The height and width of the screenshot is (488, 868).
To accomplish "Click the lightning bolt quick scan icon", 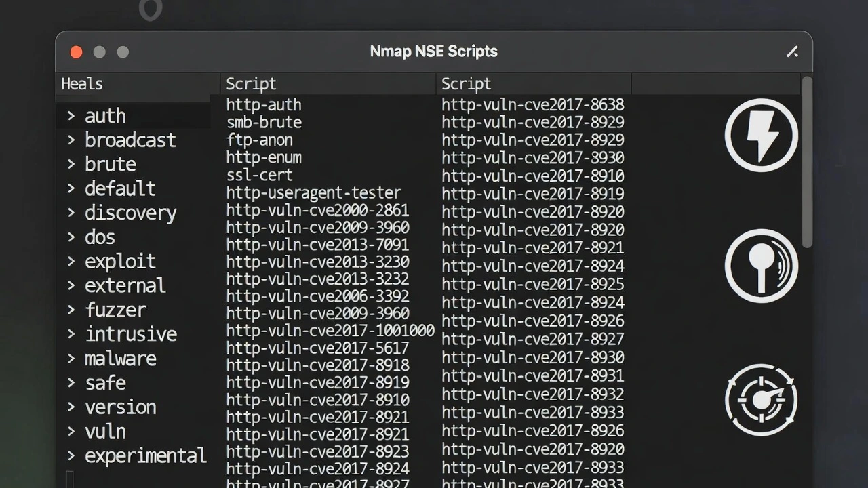I will (x=761, y=135).
